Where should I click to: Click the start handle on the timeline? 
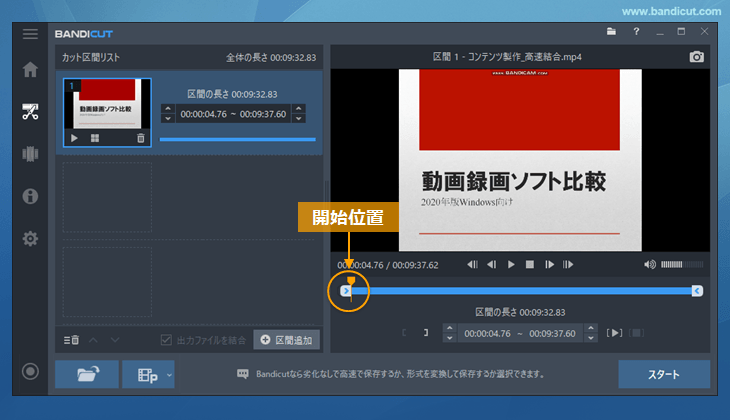click(346, 291)
